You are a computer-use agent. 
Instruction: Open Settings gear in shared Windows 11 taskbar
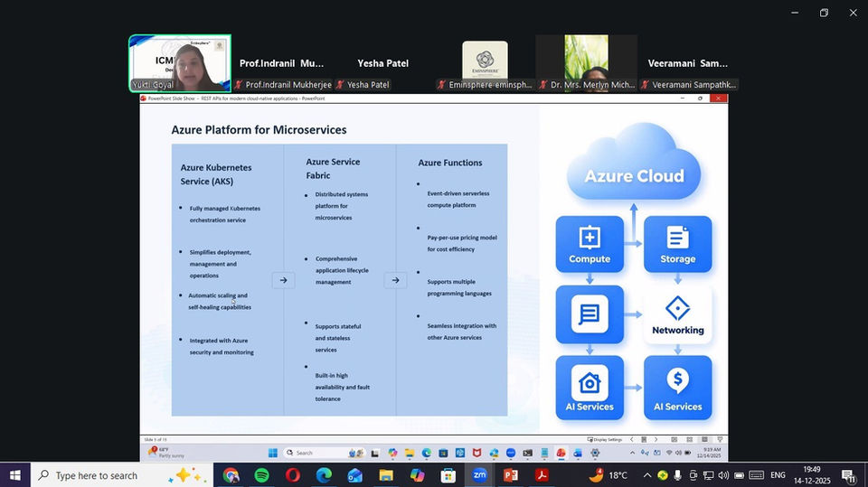coord(595,453)
